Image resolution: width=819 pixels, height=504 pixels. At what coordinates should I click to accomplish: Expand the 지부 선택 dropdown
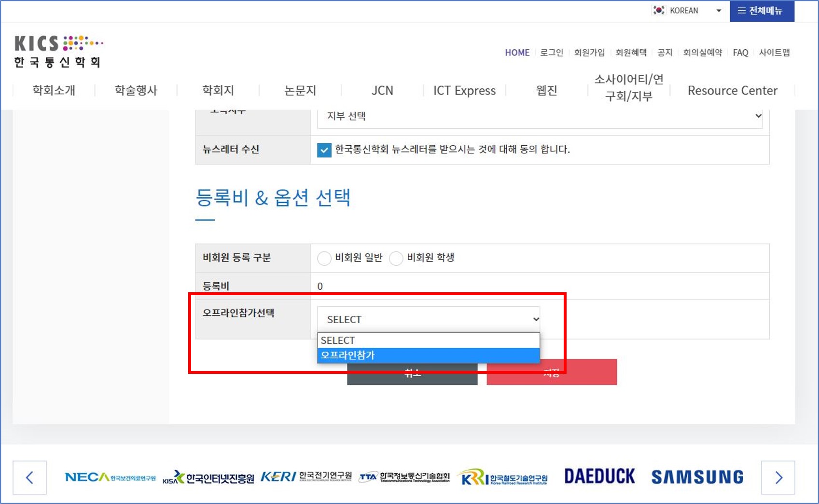pyautogui.click(x=539, y=116)
